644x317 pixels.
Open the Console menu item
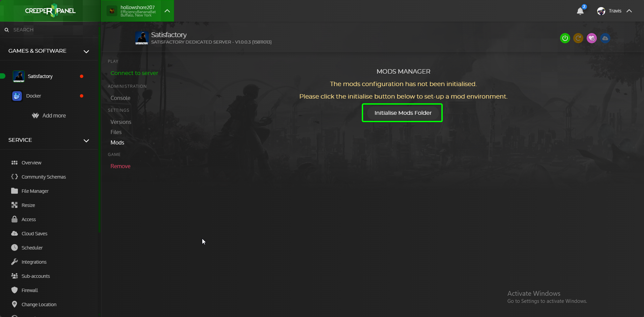pos(120,98)
